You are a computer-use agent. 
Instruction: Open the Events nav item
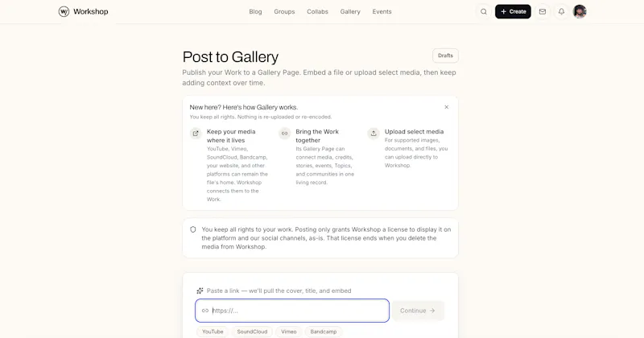click(382, 11)
